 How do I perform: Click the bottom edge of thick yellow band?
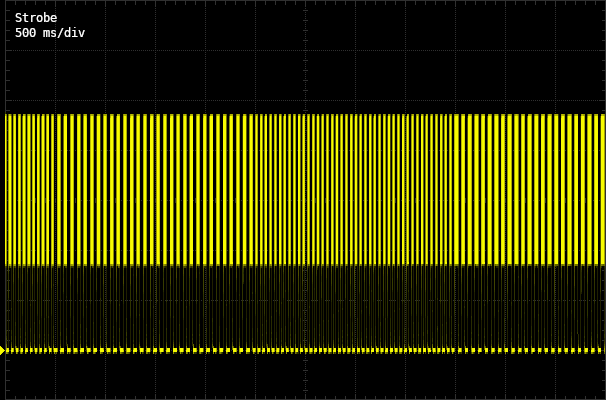303,264
